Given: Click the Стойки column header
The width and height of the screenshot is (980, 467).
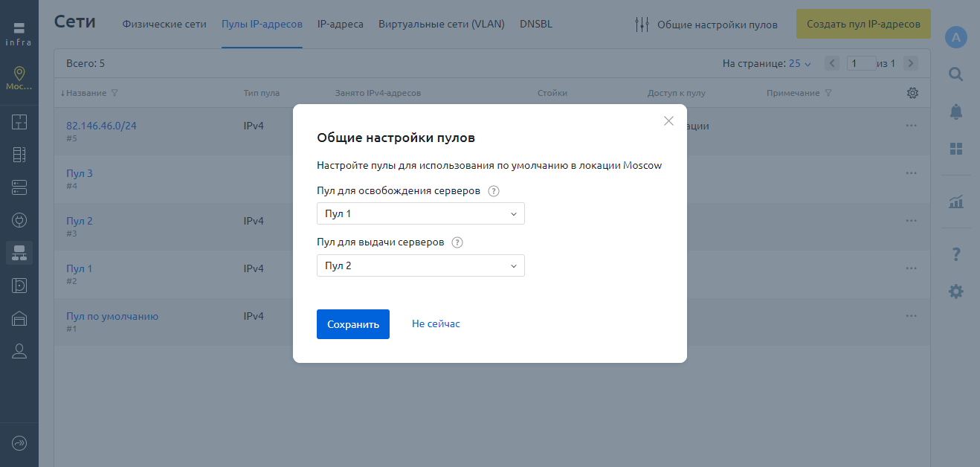Looking at the screenshot, I should pyautogui.click(x=552, y=94).
